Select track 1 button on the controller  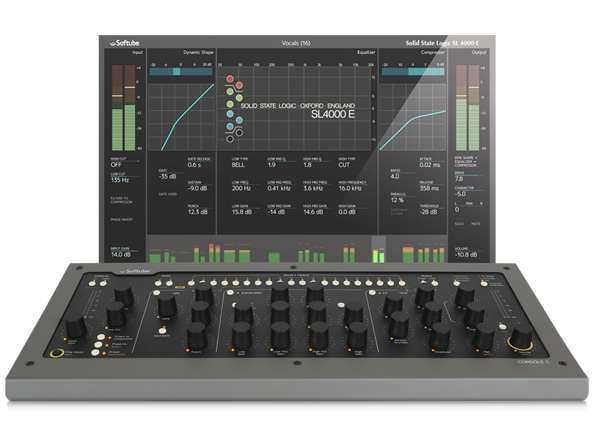coord(191,284)
